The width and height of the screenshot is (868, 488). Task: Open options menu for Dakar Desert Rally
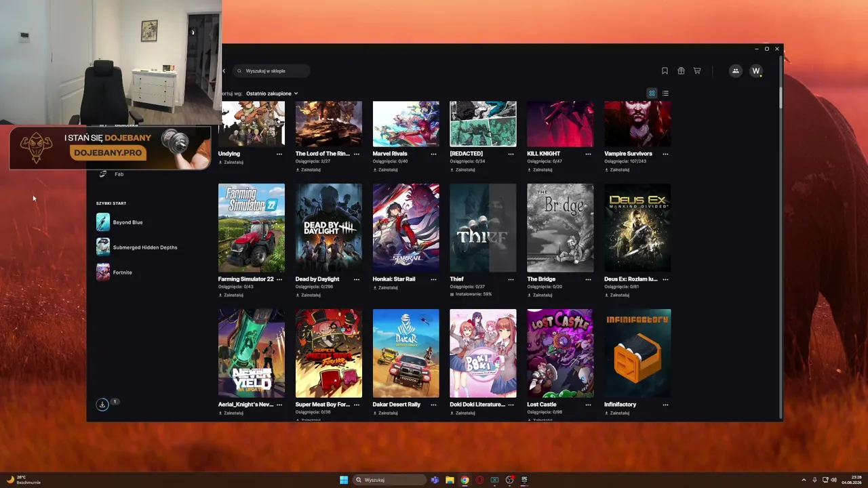pyautogui.click(x=434, y=405)
